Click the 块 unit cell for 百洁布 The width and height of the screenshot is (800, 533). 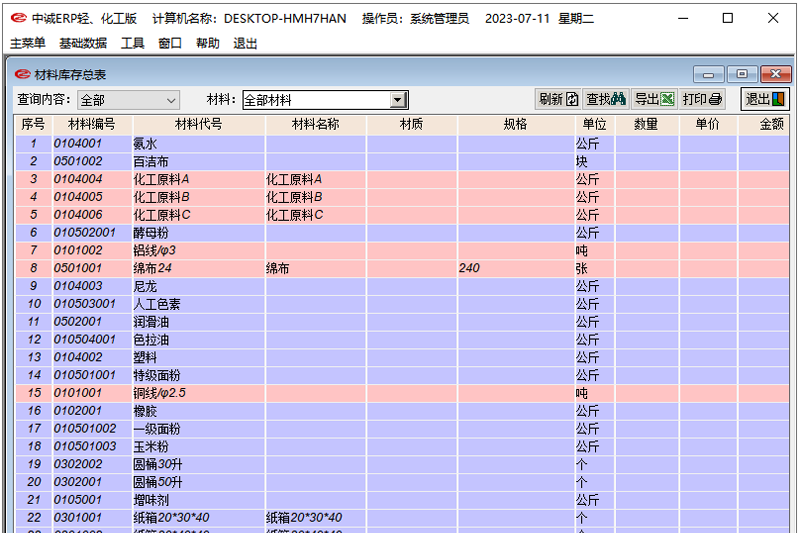tap(594, 162)
